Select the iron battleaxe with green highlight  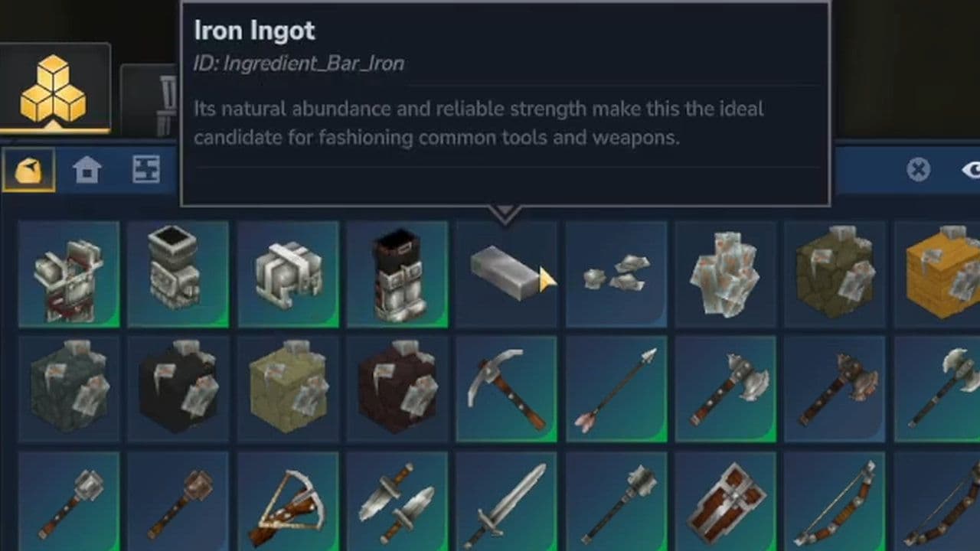725,389
